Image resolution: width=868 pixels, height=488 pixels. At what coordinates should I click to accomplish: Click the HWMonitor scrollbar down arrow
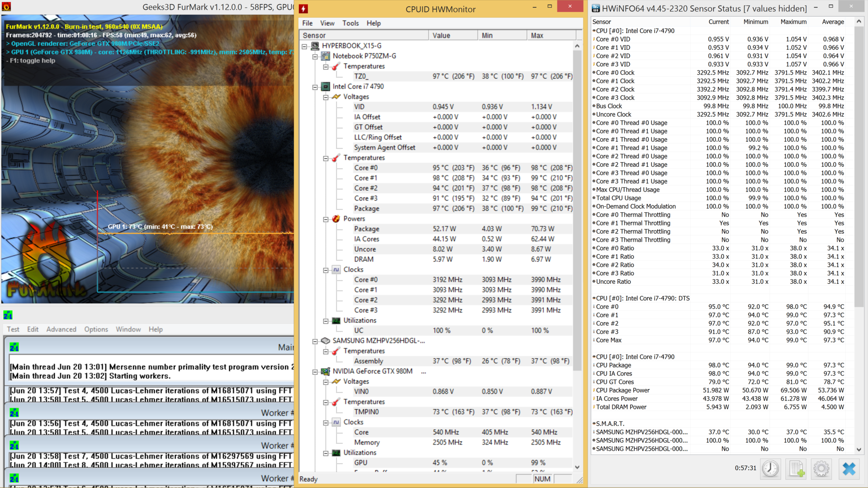pos(577,467)
